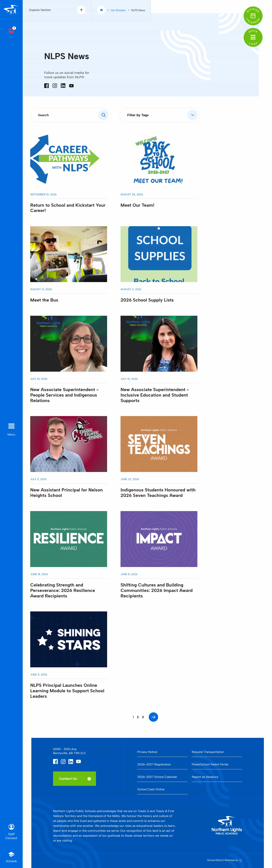Open the Privacy Notice footer link

(147, 752)
